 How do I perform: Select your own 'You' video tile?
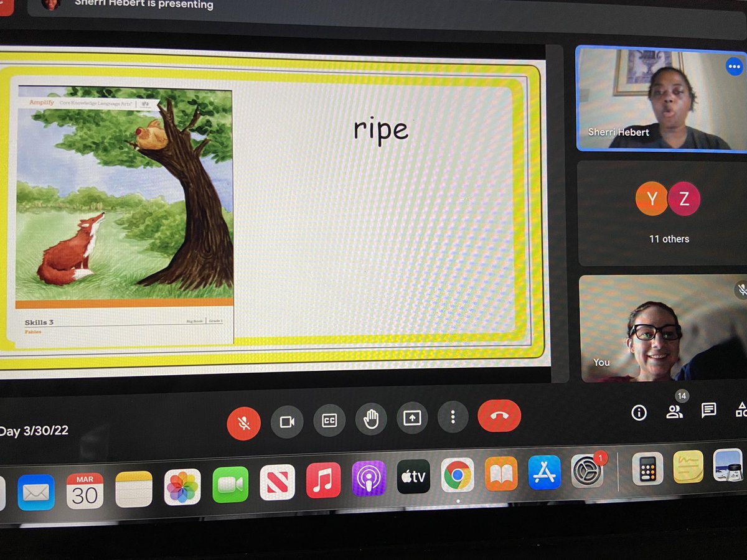pyautogui.click(x=664, y=328)
